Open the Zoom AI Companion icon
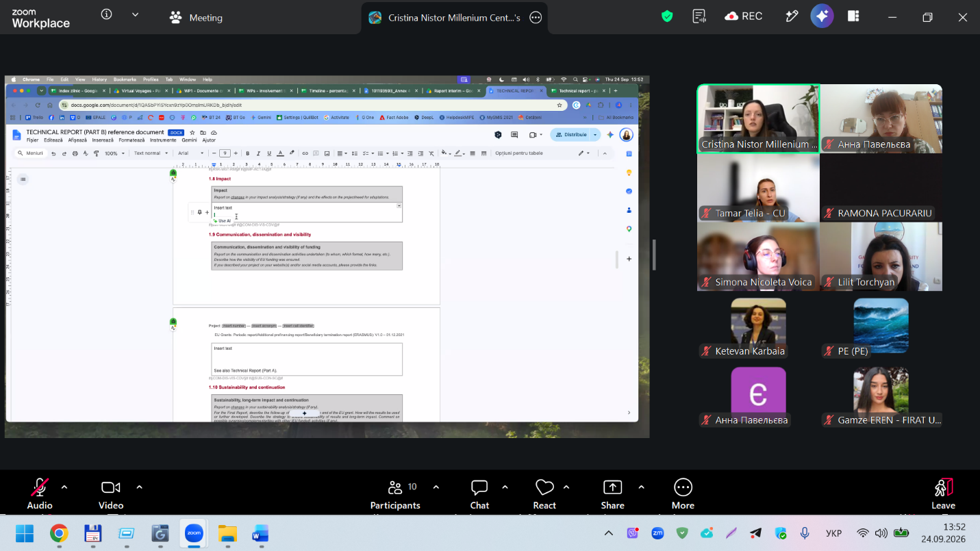The width and height of the screenshot is (980, 551). point(822,16)
